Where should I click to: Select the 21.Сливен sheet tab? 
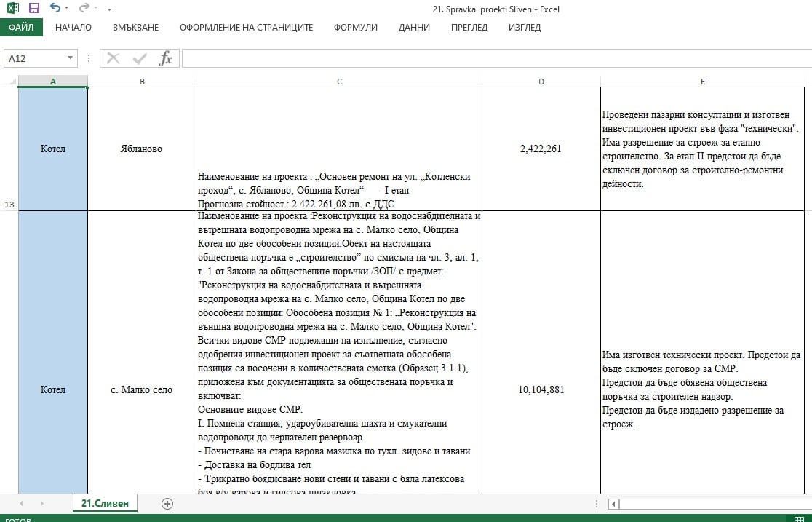pyautogui.click(x=105, y=503)
